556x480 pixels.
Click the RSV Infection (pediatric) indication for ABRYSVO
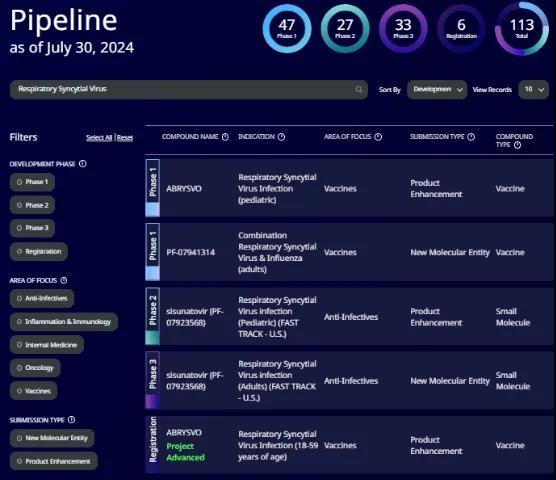click(277, 189)
